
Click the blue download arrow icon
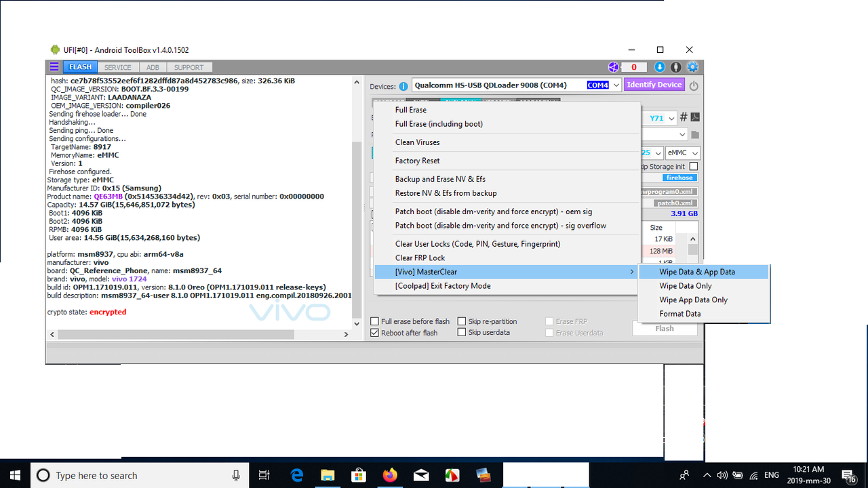tap(660, 67)
